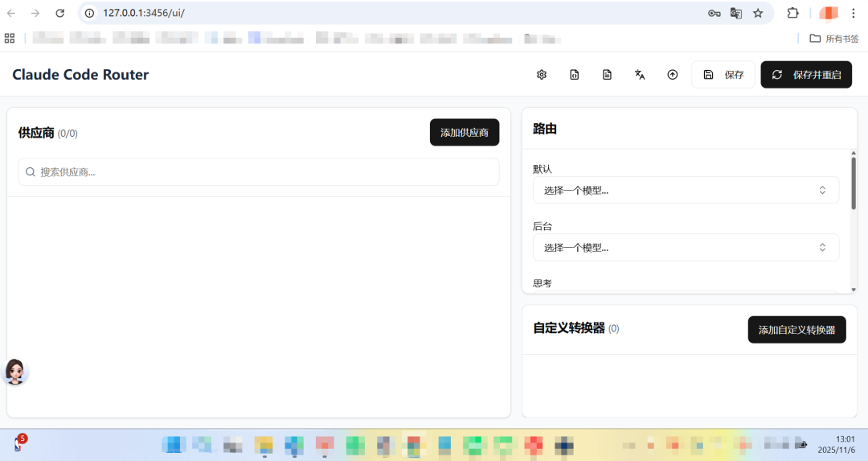Click the browser forward arrow
This screenshot has height=461, width=868.
[x=35, y=13]
